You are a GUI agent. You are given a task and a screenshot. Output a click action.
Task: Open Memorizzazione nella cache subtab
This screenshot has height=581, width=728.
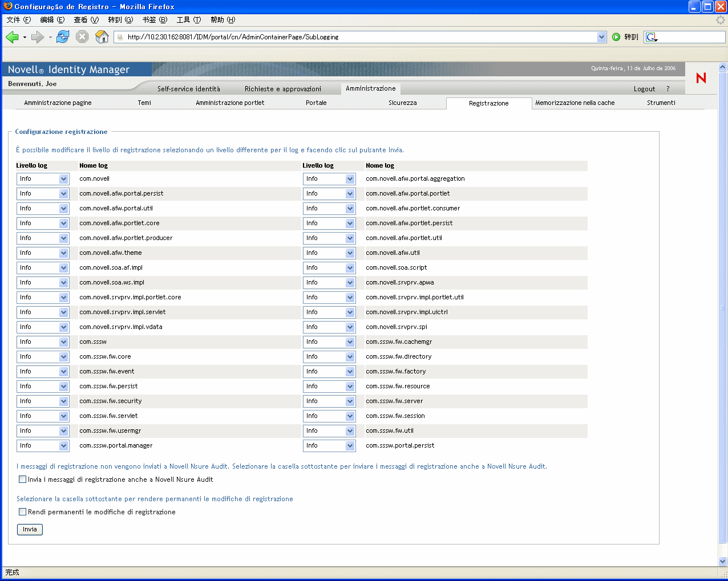(575, 103)
